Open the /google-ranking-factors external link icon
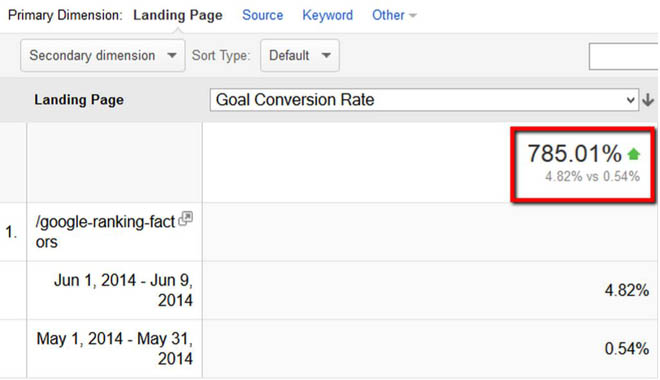The image size is (660, 380). 185,219
